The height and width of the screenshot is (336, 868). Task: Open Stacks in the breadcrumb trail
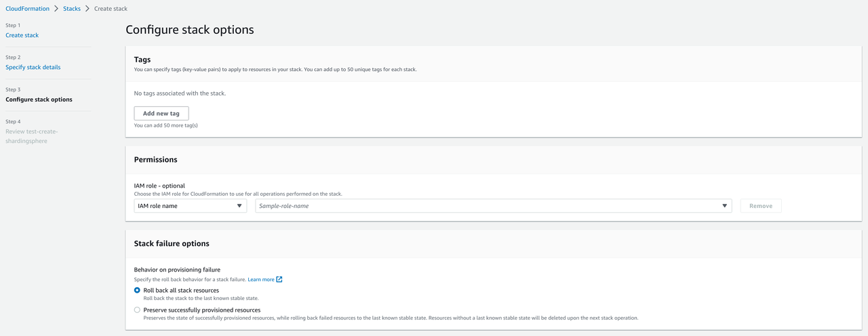(72, 9)
